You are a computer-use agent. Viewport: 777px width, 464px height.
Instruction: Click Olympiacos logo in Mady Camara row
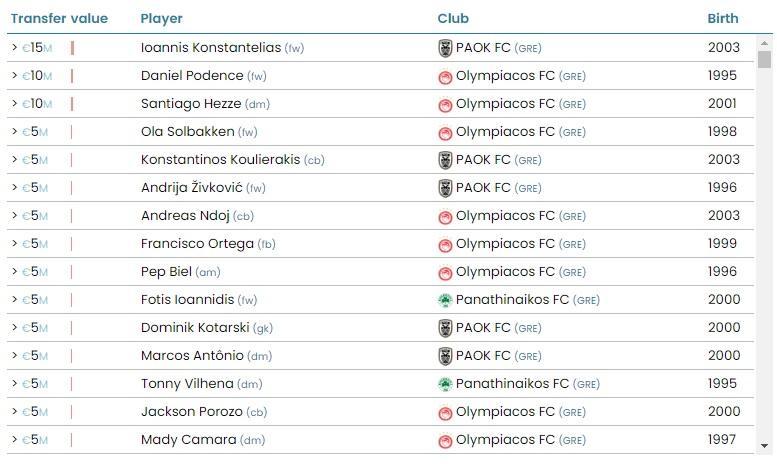click(x=445, y=441)
